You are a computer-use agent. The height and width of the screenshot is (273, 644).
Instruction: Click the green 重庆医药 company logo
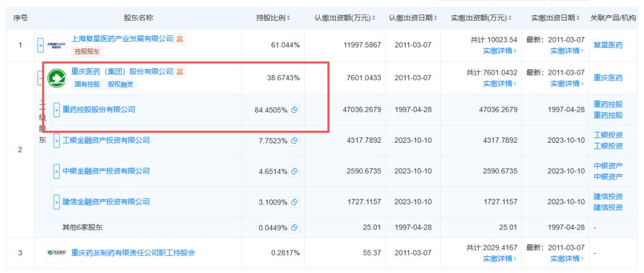[x=57, y=78]
